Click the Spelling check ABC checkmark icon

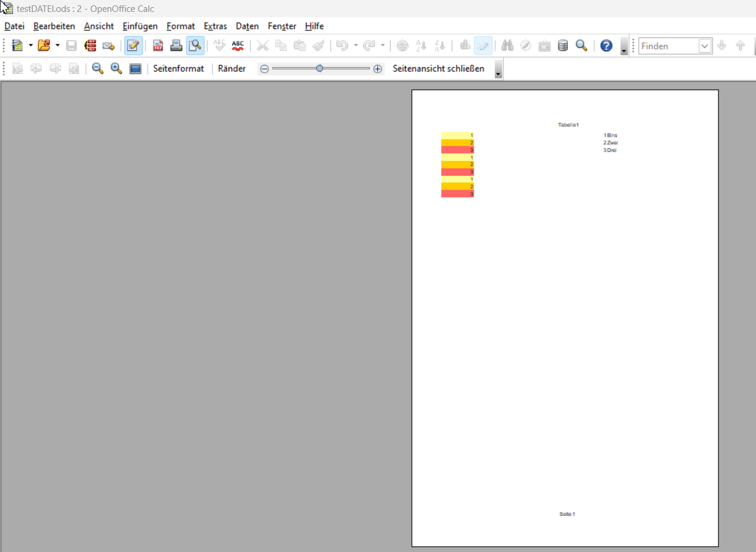point(220,46)
